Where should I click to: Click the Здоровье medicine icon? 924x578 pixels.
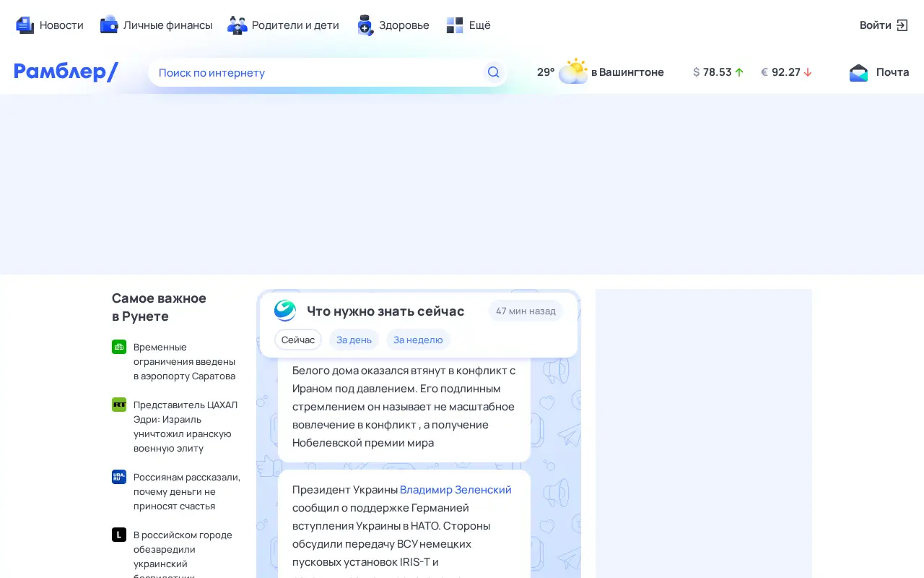[x=365, y=25]
